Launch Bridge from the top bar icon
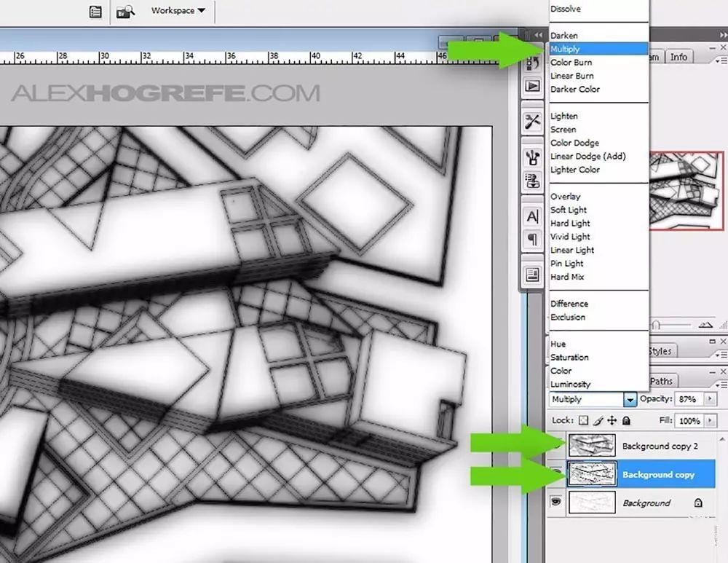Screen dimensions: 728x563 coord(125,11)
